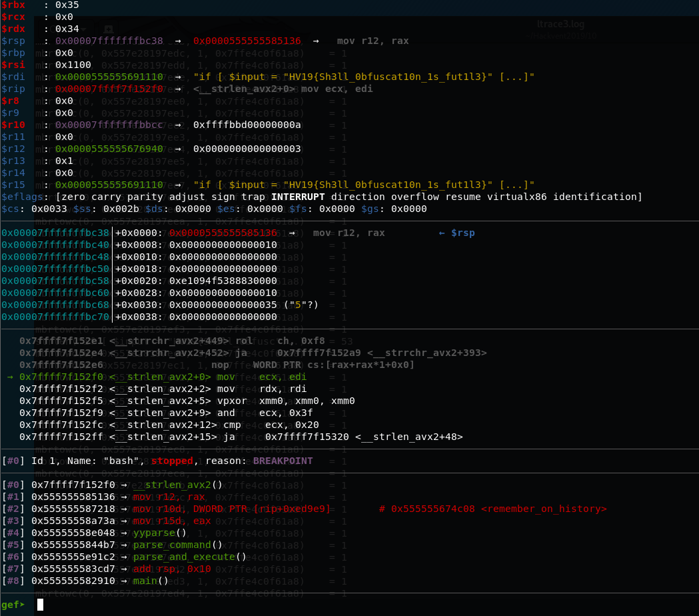
Task: Click the __strrchr_avx2+449 rol instruction
Action: 172,341
